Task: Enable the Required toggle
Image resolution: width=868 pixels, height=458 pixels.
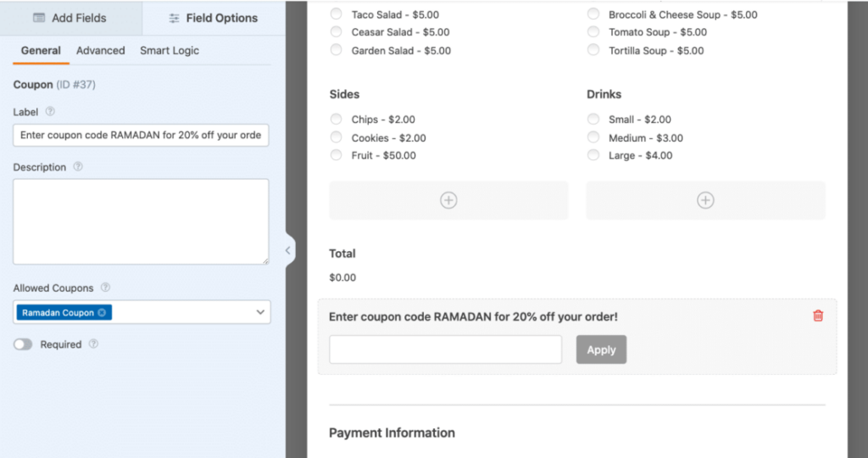Action: point(23,344)
